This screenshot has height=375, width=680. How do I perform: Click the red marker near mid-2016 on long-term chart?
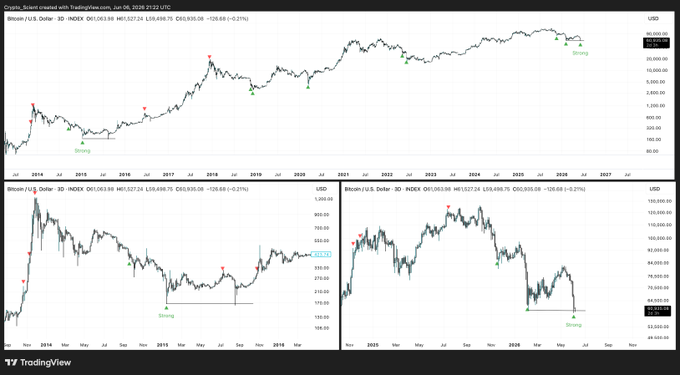[144, 108]
